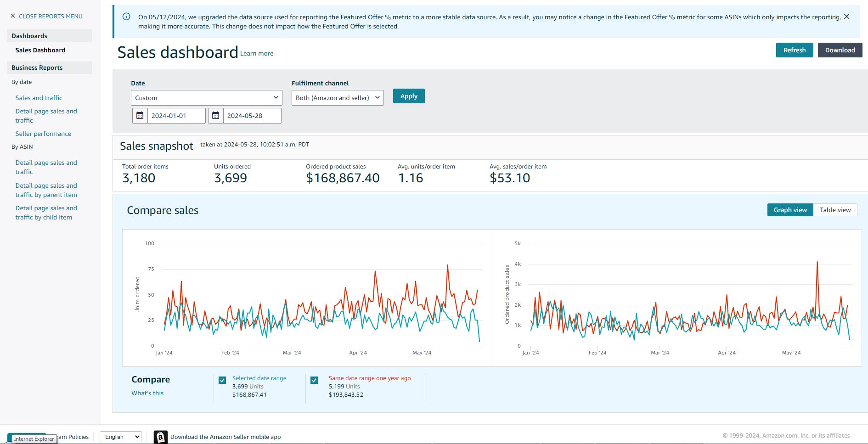This screenshot has width=868, height=444.
Task: Click the snapshot timestamp text
Action: (x=254, y=144)
